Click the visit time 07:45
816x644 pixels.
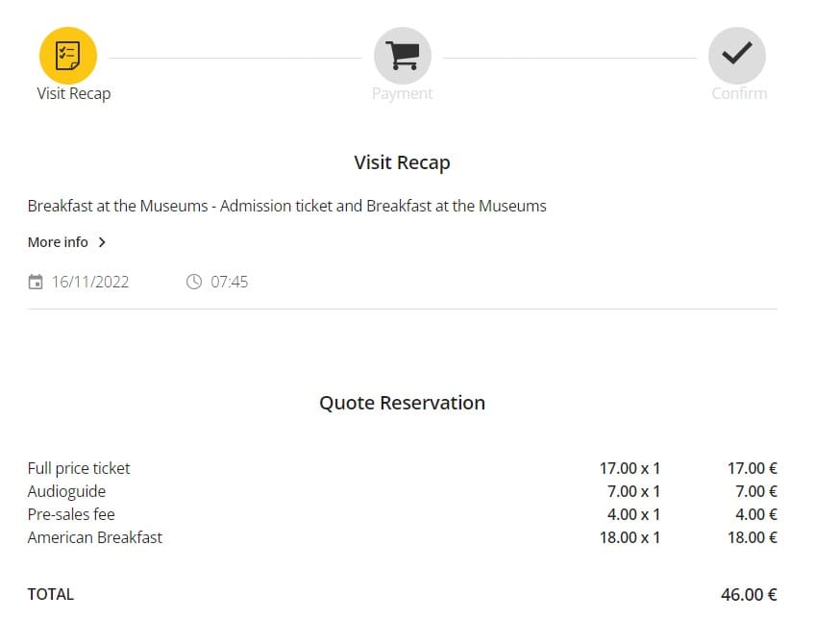point(229,282)
